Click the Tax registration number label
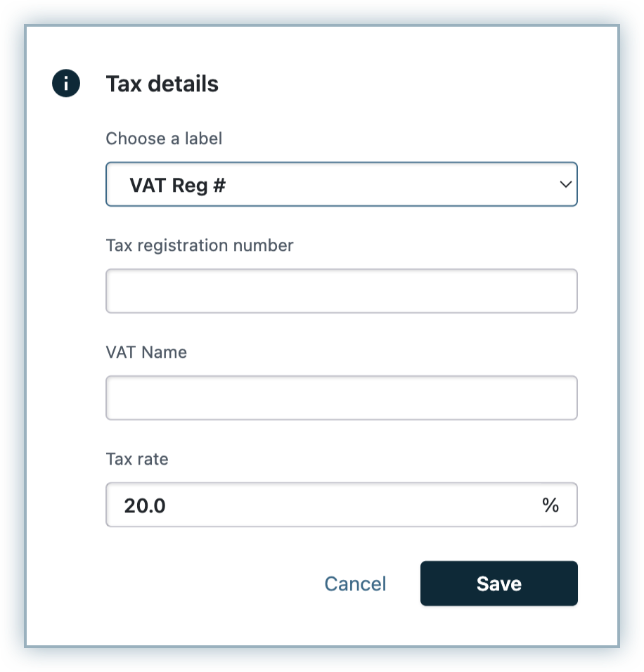The width and height of the screenshot is (644, 672). 200,245
